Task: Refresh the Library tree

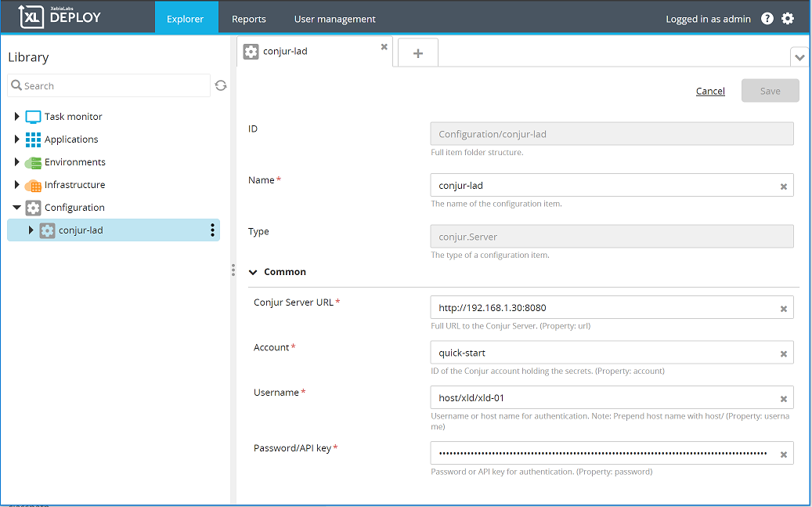Action: coord(221,85)
